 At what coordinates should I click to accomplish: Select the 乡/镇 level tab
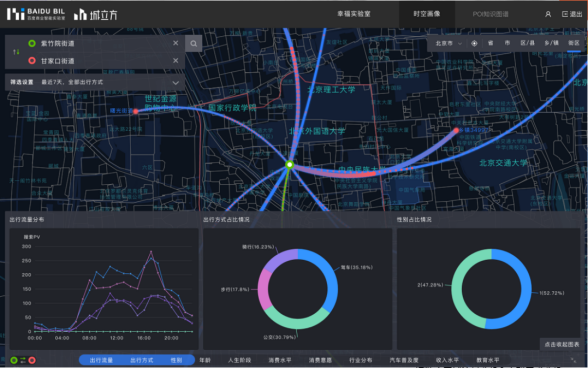coord(551,43)
